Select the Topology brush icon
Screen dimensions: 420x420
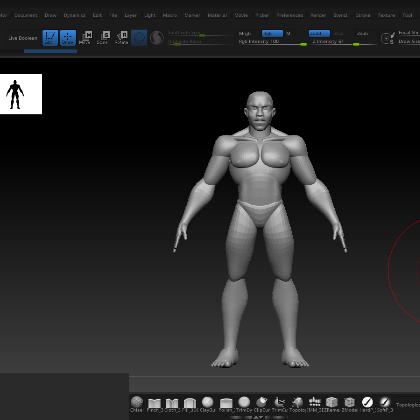297,404
